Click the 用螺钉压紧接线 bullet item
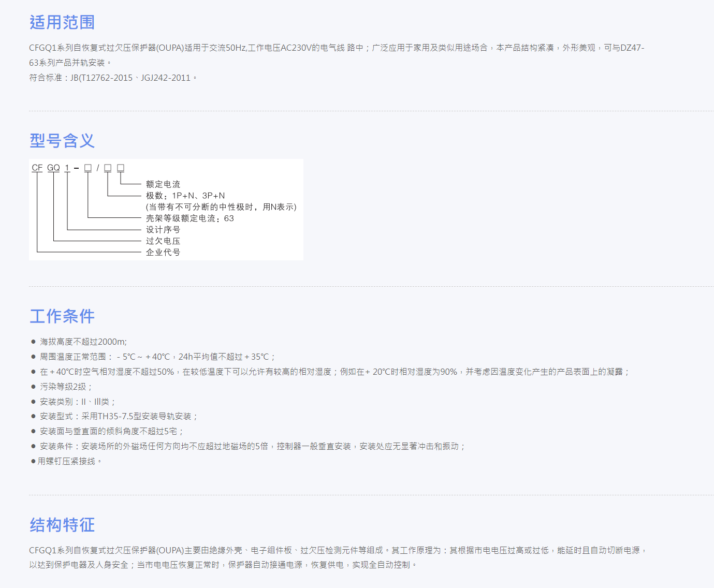 pyautogui.click(x=67, y=462)
